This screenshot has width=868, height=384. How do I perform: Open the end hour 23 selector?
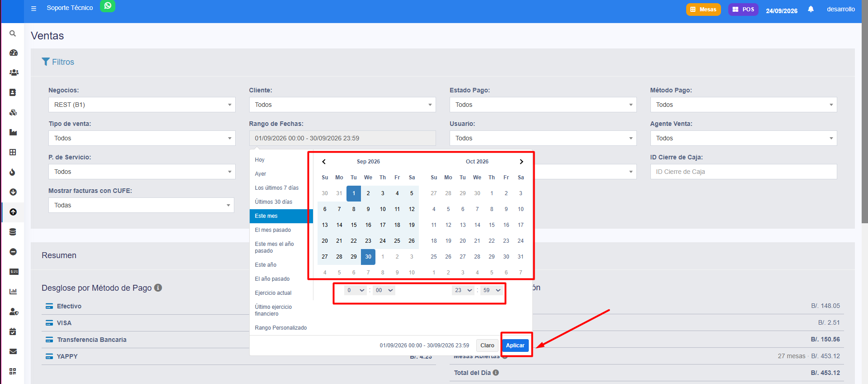pos(463,290)
